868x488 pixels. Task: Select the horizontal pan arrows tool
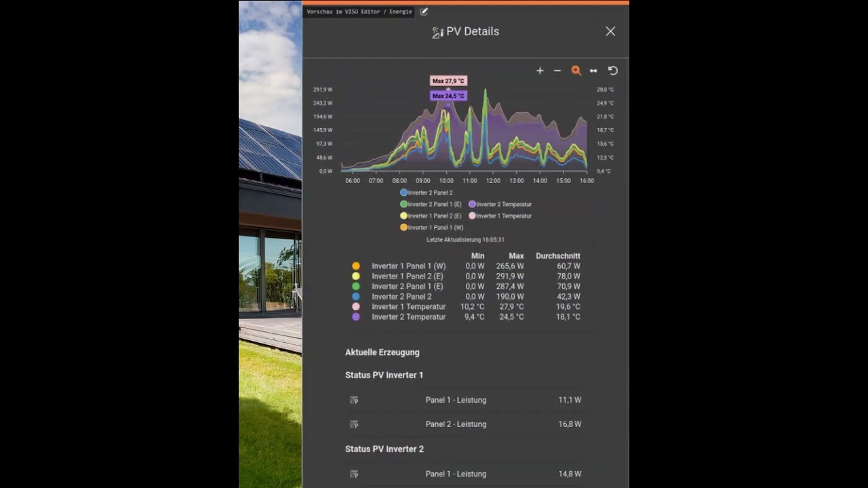[x=593, y=70]
